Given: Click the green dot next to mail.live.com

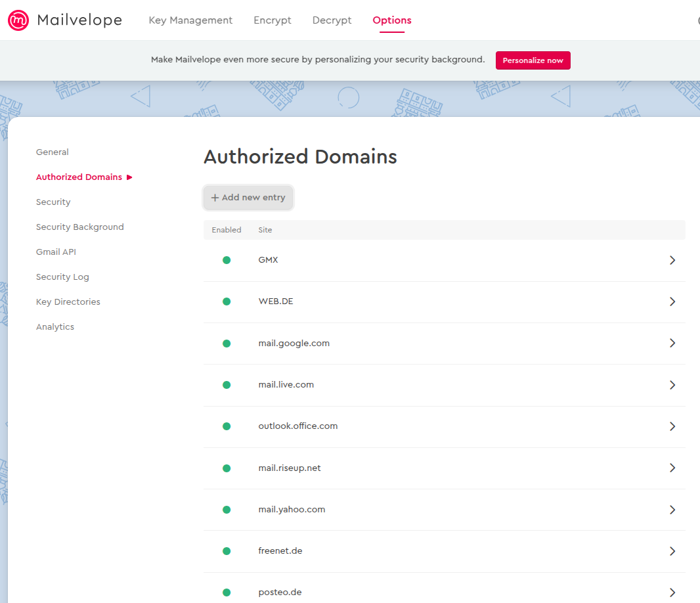Looking at the screenshot, I should coord(227,385).
